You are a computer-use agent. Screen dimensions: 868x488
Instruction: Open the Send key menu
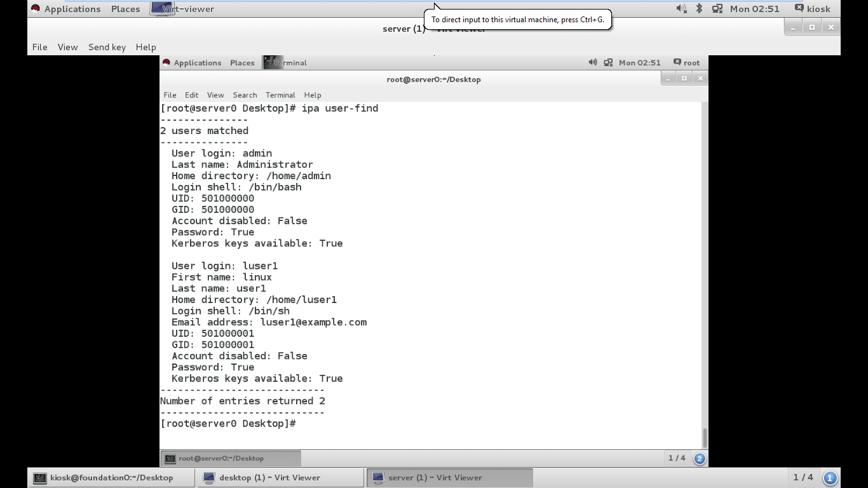107,47
